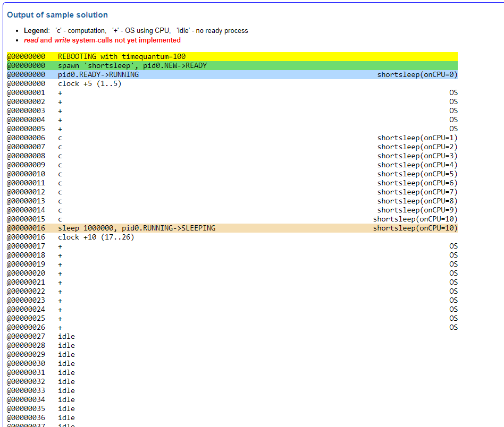This screenshot has height=427, width=504.
Task: Click the red 'read and write system-calls' notice
Action: click(x=102, y=40)
